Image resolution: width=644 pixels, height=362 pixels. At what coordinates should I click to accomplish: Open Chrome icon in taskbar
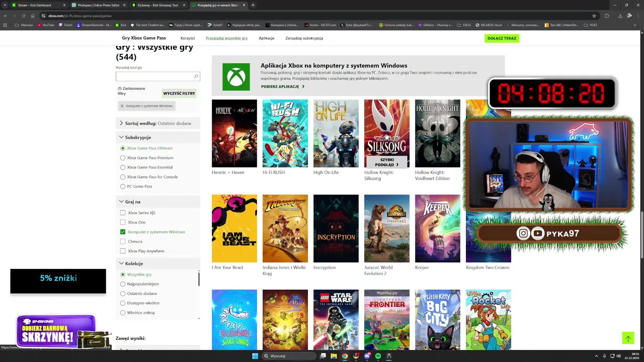point(345,356)
